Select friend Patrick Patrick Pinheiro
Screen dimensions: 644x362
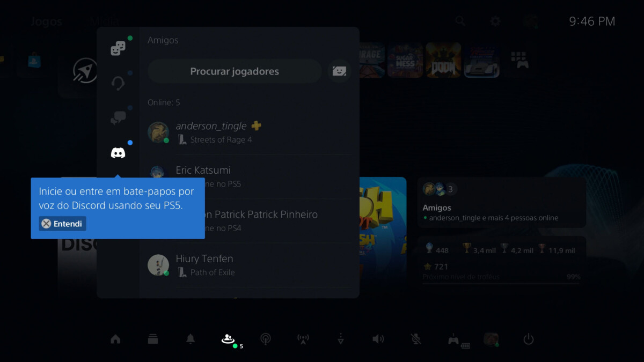250,220
